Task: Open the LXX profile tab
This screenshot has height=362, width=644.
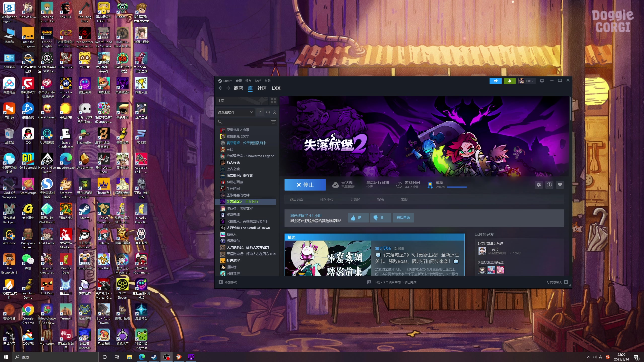Action: (x=276, y=88)
